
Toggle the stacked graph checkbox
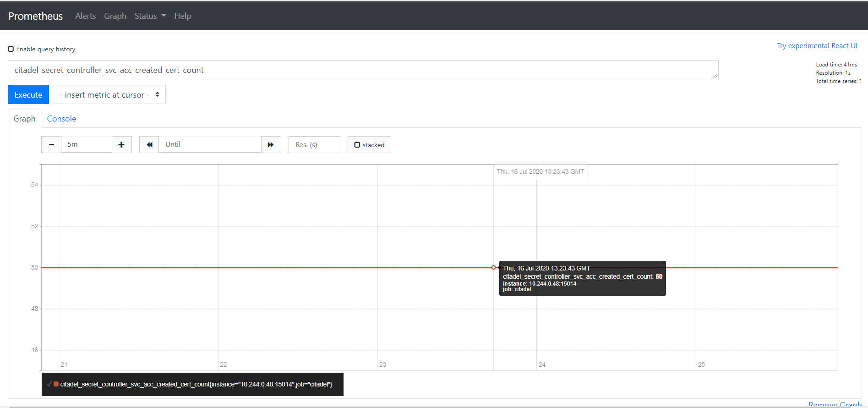(357, 145)
